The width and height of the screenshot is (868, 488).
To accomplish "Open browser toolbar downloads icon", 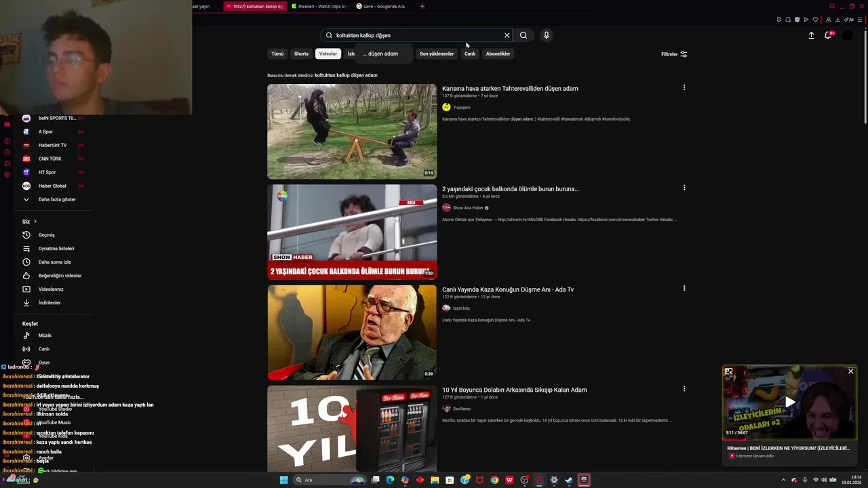I will point(838,20).
